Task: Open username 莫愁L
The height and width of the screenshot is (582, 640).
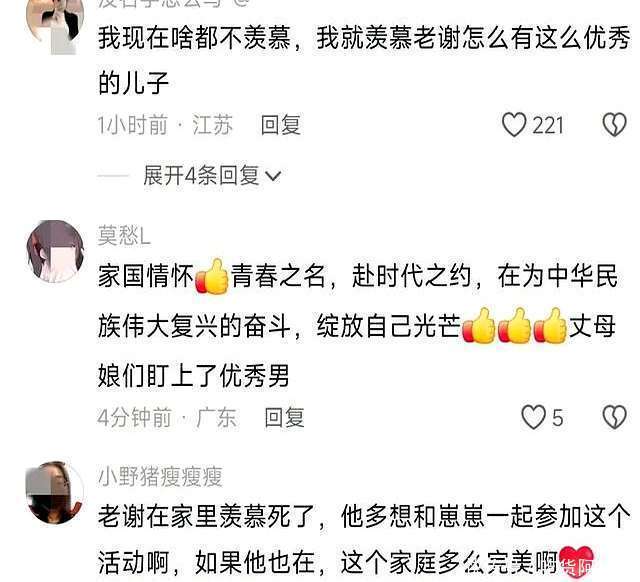Action: pos(124,235)
